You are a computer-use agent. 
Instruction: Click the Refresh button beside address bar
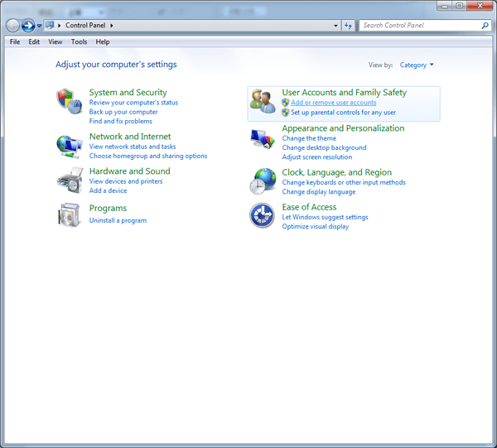[348, 26]
